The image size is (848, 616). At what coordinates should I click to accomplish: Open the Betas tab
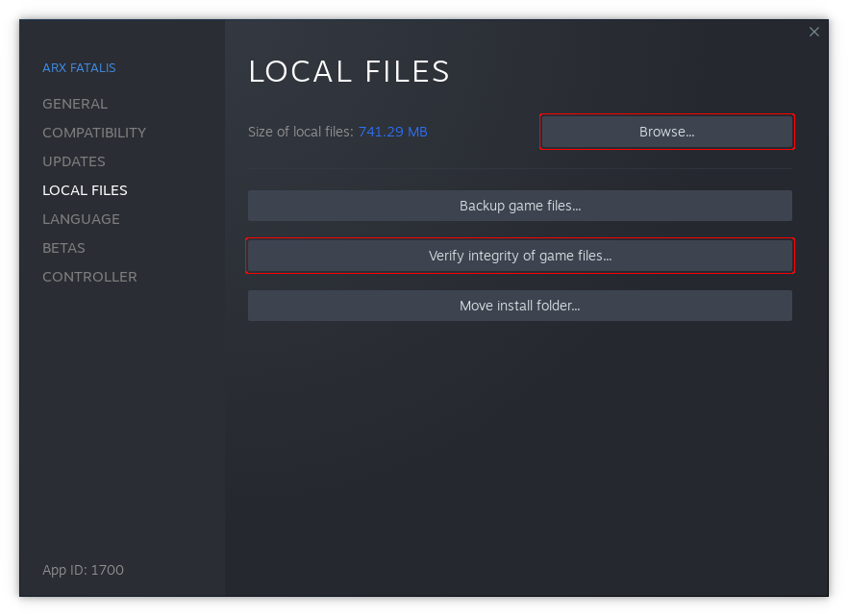[63, 248]
